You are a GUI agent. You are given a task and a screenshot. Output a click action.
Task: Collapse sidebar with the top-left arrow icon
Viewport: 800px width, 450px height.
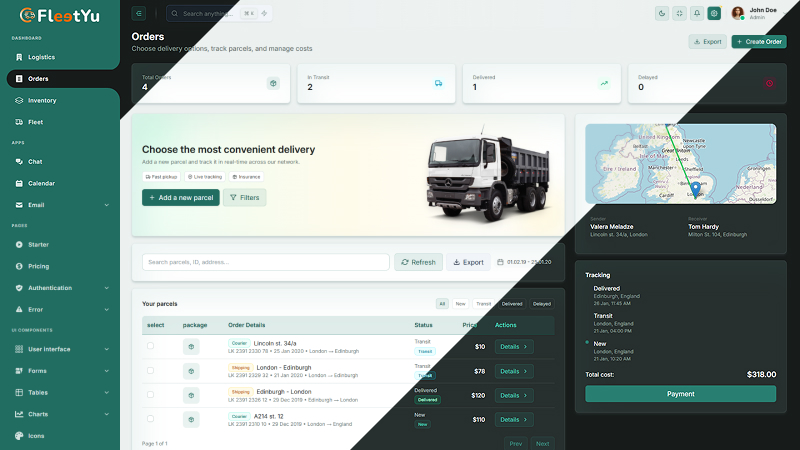[x=139, y=14]
